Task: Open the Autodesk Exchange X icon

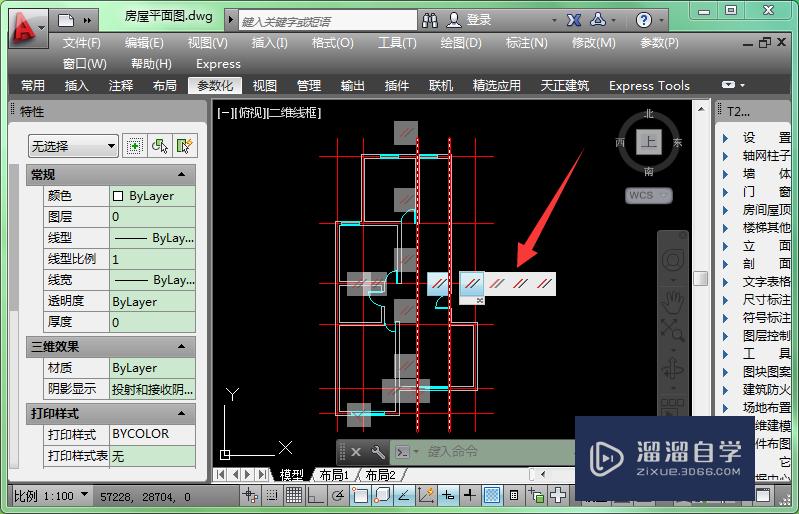Action: pos(574,20)
